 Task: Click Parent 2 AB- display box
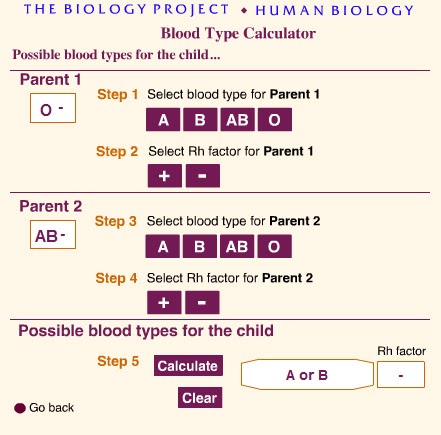(x=53, y=235)
